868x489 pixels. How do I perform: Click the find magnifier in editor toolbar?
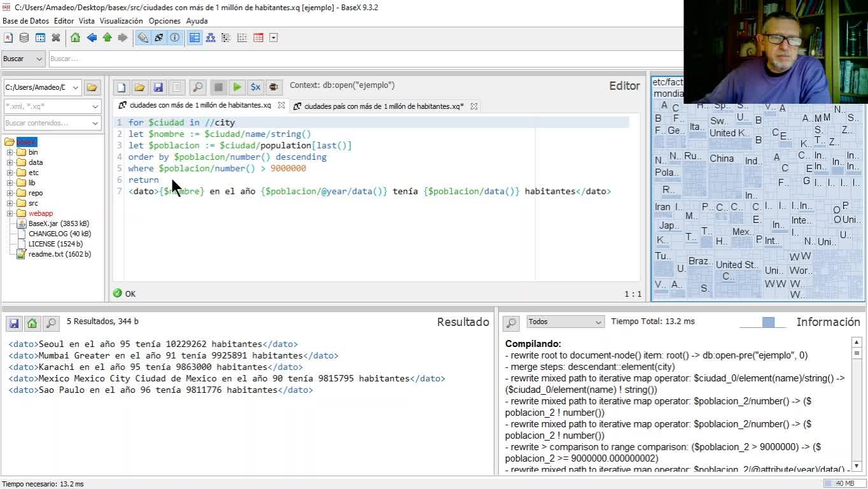pyautogui.click(x=198, y=87)
